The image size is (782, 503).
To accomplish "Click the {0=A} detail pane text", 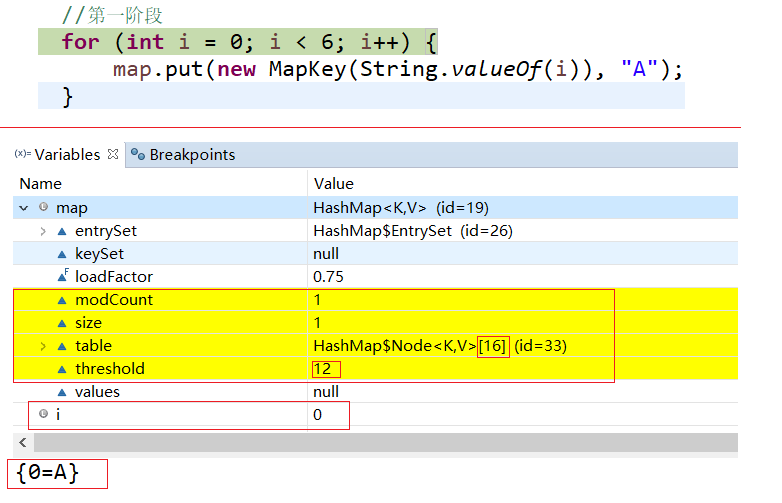I will [x=48, y=473].
